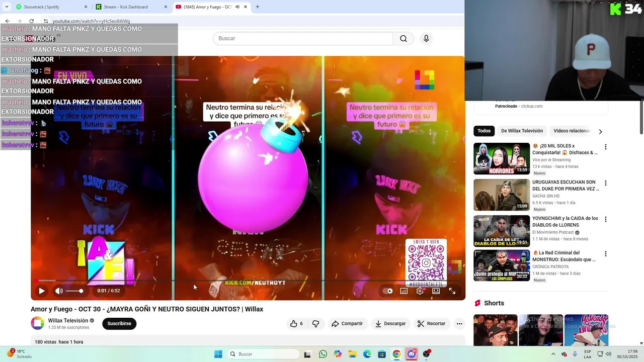
Task: Toggle subtitles in video player
Action: pyautogui.click(x=404, y=291)
